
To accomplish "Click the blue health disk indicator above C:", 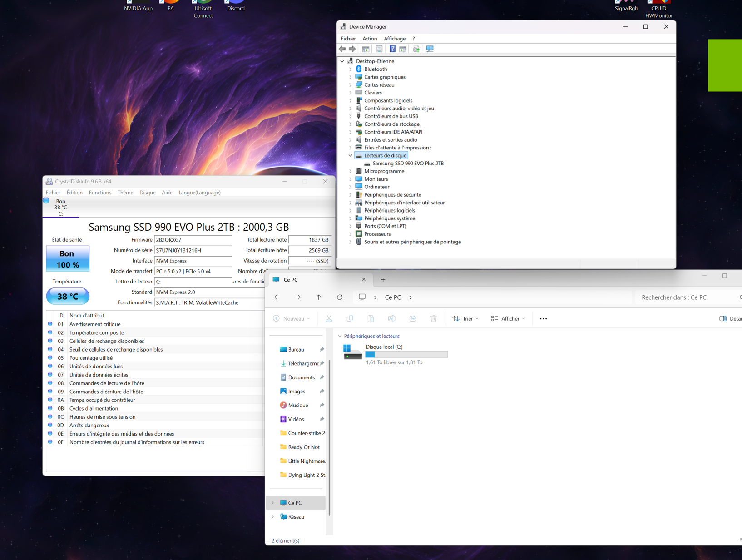I will [x=46, y=200].
